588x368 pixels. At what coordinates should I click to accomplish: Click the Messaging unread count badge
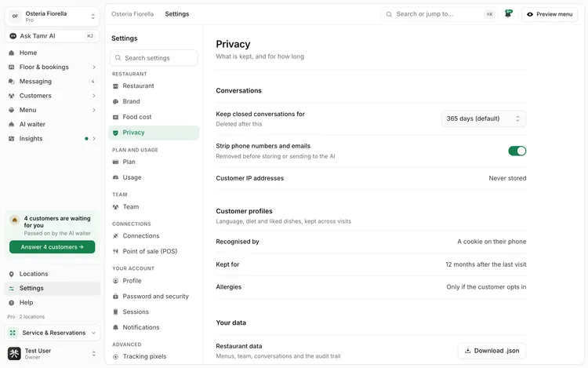pyautogui.click(x=93, y=82)
